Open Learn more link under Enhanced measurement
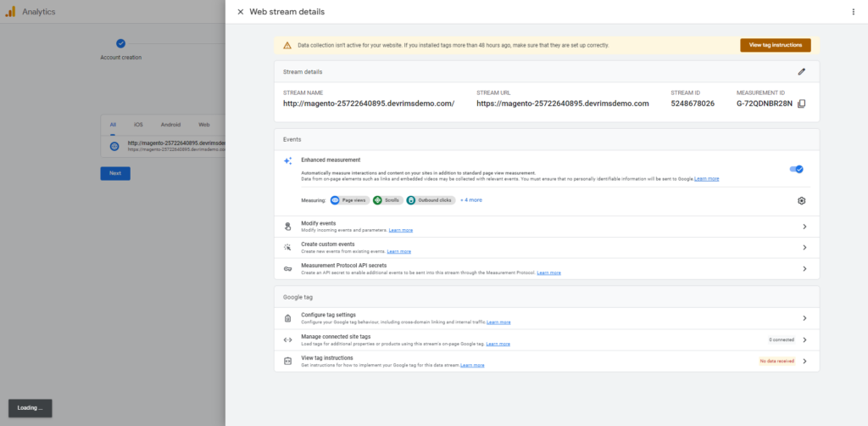Screen dimensions: 868x426 coord(707,179)
